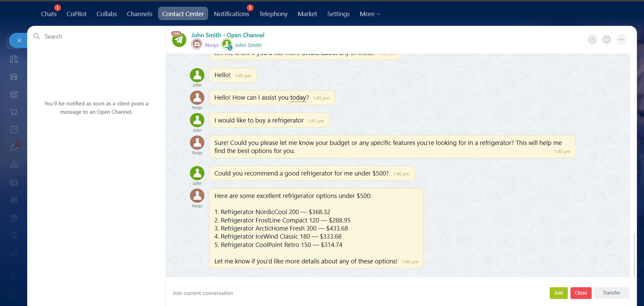The width and height of the screenshot is (644, 306).
Task: Click the blue X slider close button
Action: [x=18, y=41]
